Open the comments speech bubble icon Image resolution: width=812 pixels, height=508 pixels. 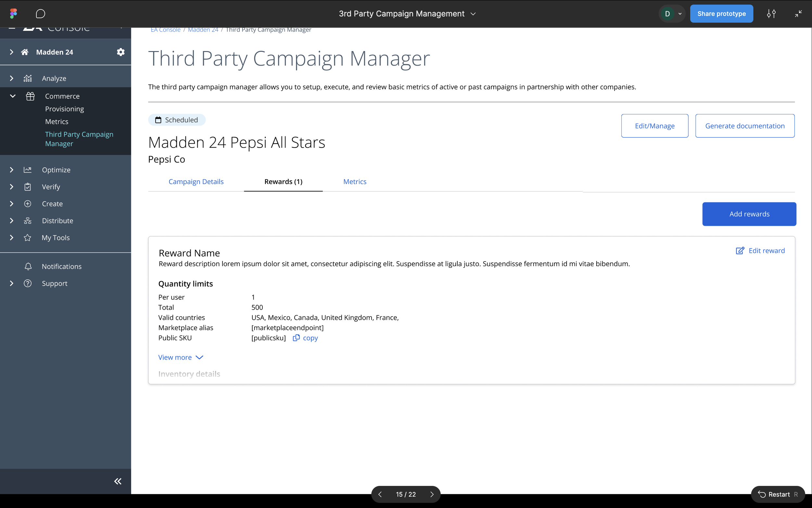coord(40,14)
